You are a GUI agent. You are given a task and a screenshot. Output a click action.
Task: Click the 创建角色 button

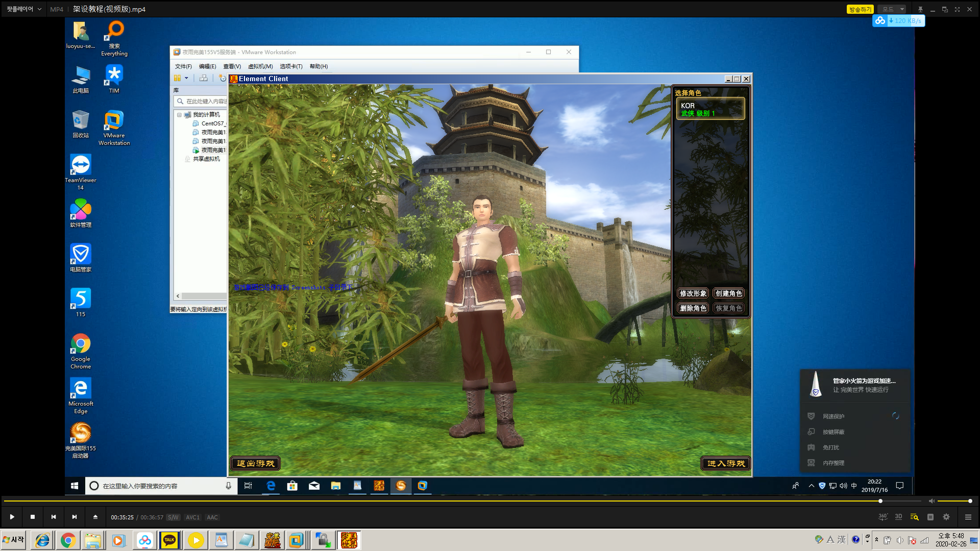point(728,293)
